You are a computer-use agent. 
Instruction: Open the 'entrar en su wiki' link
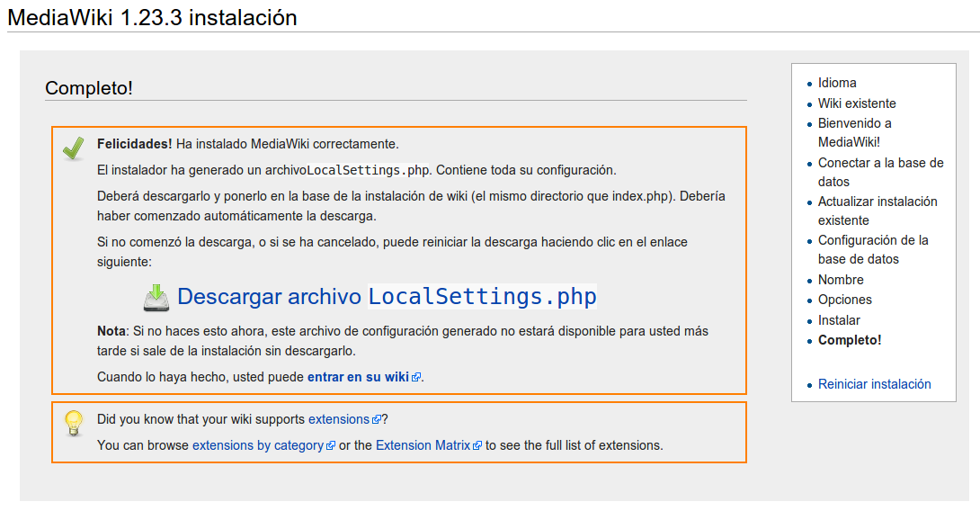[x=358, y=377]
